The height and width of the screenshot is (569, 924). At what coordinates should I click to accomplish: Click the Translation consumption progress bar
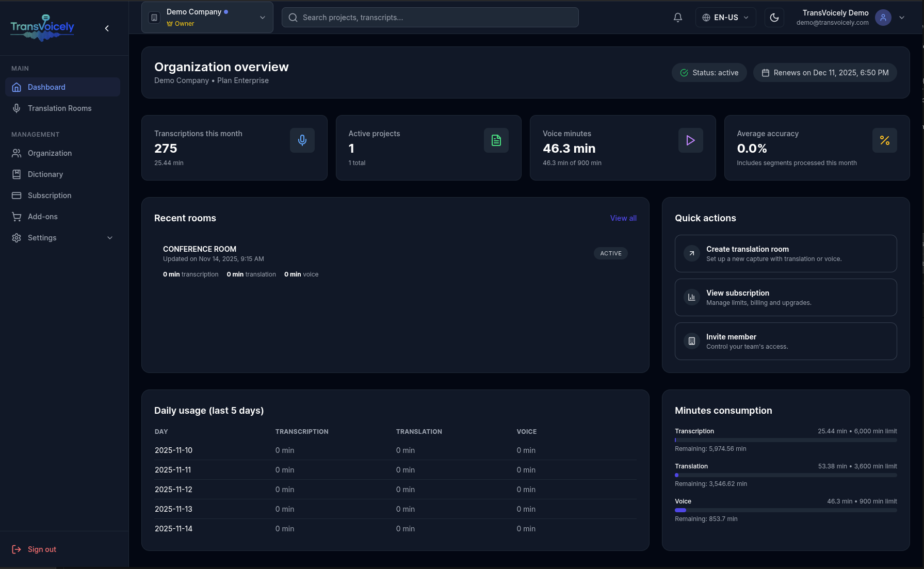click(786, 475)
